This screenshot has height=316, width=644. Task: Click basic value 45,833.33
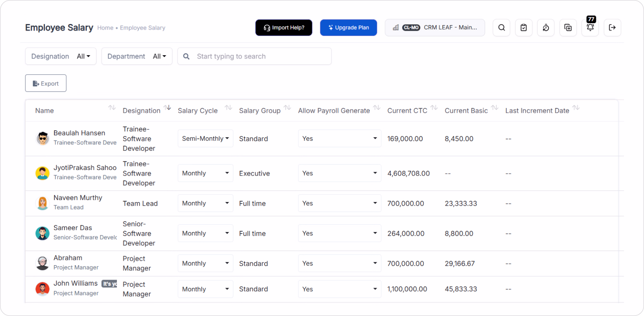(x=461, y=289)
